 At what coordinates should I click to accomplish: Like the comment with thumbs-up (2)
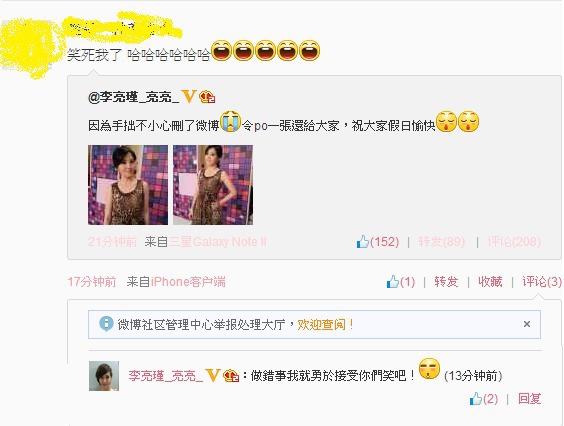tap(476, 399)
